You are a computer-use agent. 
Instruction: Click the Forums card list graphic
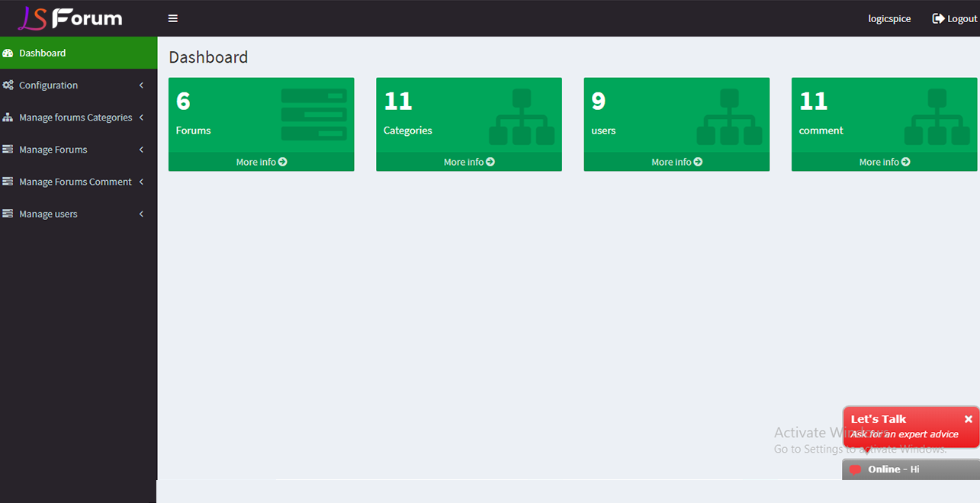(x=313, y=114)
